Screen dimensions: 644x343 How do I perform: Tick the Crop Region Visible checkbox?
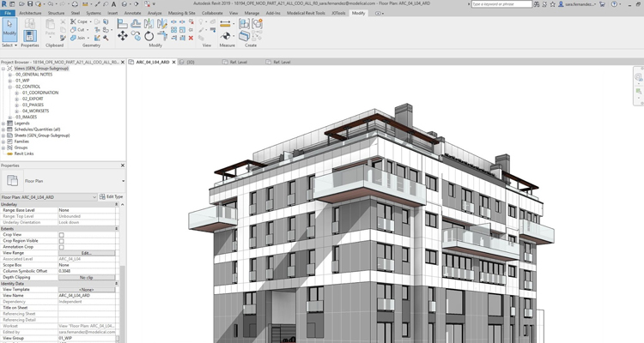(62, 241)
